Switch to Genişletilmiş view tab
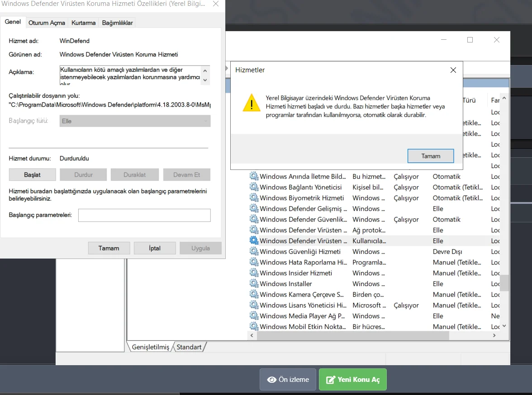532x395 pixels. (151, 347)
